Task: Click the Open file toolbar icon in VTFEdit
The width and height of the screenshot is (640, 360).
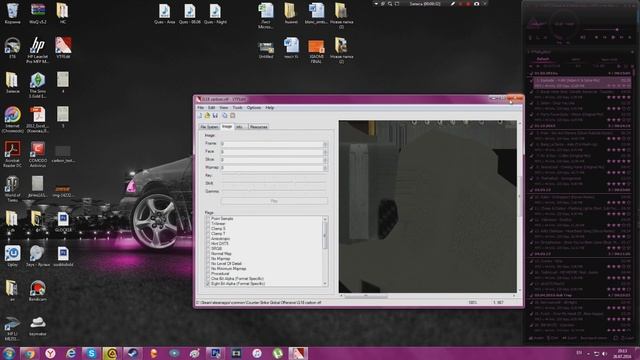Action: coord(207,116)
